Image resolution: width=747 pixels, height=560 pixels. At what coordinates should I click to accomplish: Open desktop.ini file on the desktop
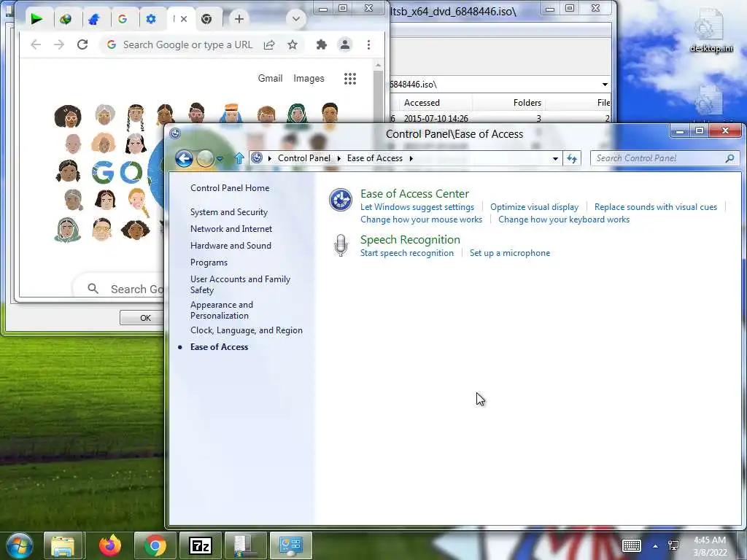coord(711,30)
